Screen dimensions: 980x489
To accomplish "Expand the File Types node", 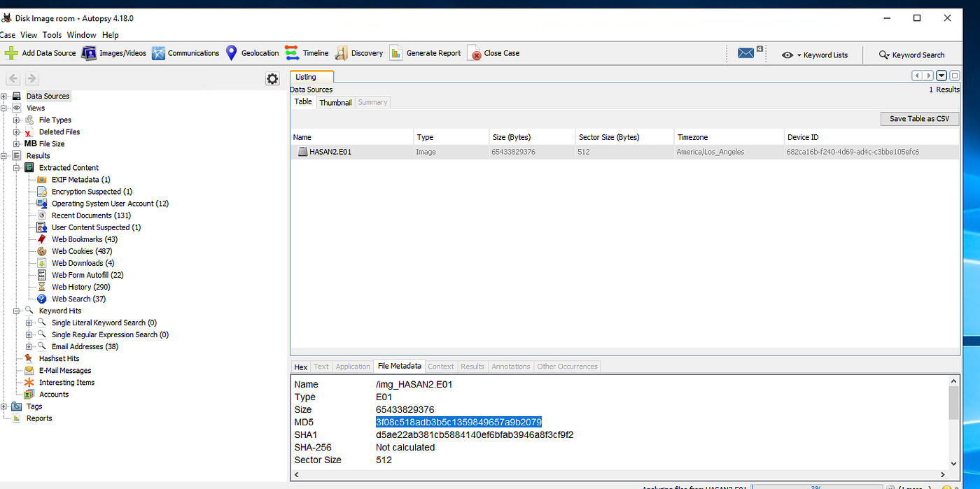I will [x=17, y=120].
